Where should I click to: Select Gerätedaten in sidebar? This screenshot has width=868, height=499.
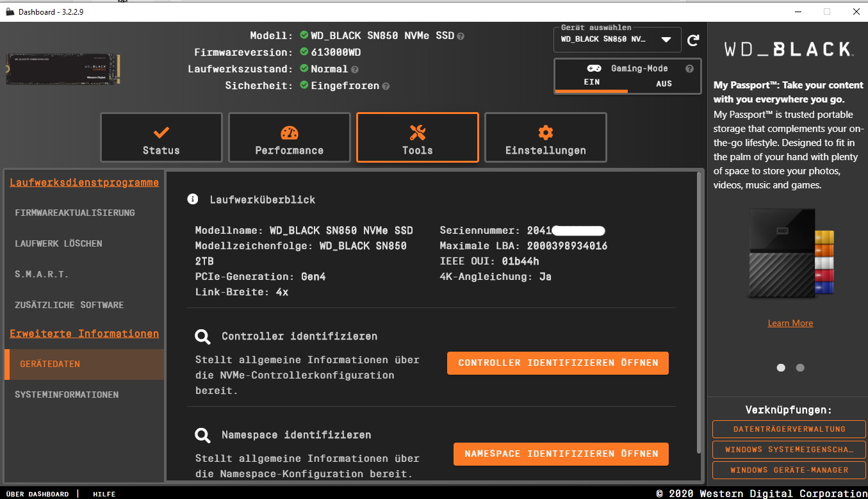click(x=84, y=364)
